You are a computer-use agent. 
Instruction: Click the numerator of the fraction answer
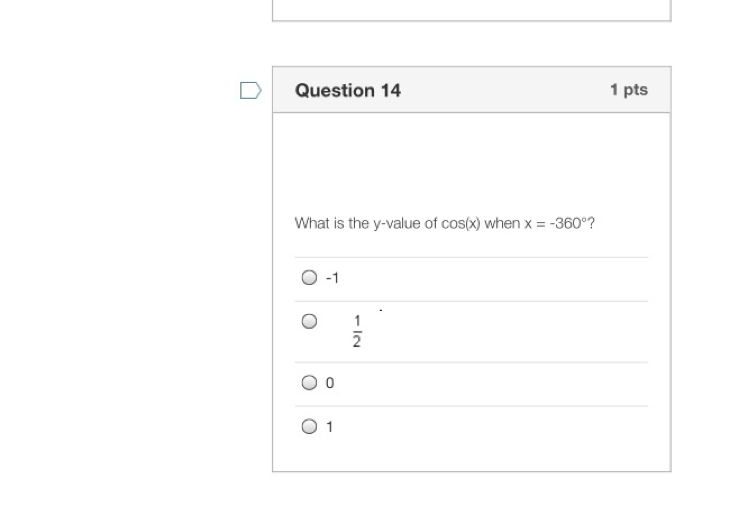(357, 321)
